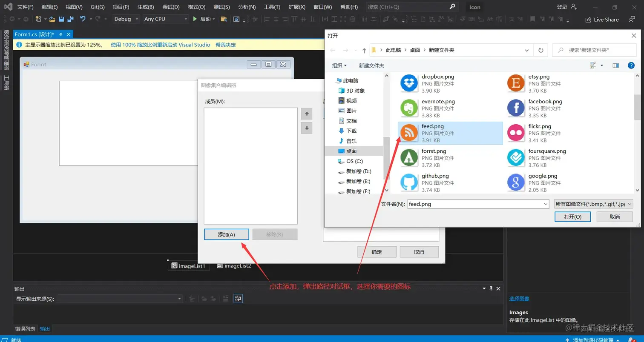Viewport: 644px width, 342px height.
Task: Move member up with the up-arrow button
Action: pos(306,114)
